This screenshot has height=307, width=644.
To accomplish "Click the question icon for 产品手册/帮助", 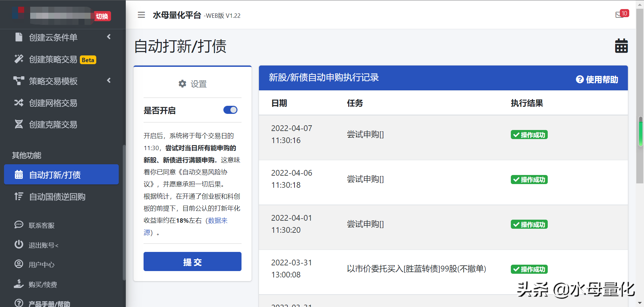I will (19, 303).
